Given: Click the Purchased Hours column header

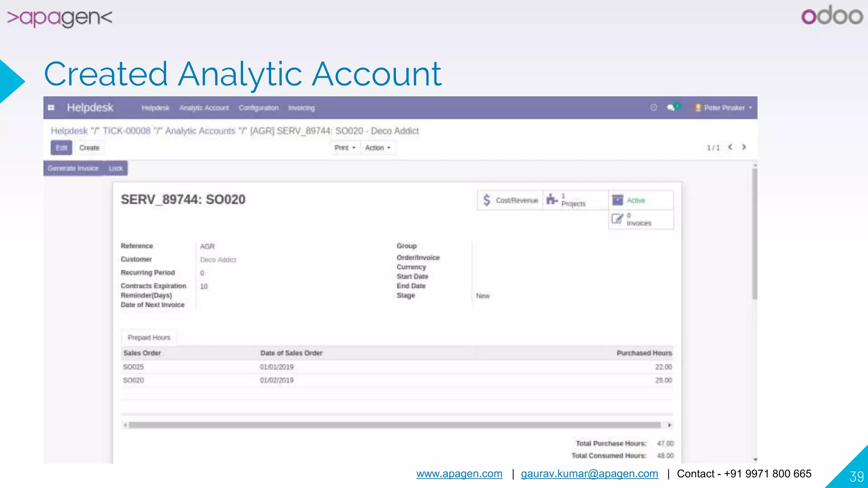Looking at the screenshot, I should (x=644, y=353).
